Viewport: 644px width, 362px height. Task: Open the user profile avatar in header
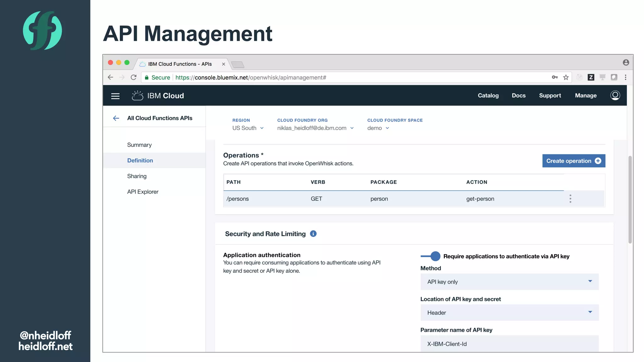[615, 95]
